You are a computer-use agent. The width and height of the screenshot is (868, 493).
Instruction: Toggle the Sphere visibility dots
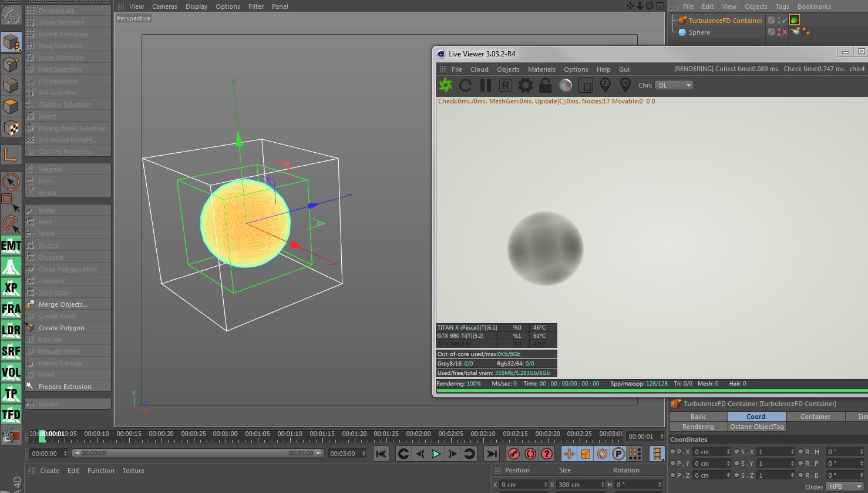779,32
